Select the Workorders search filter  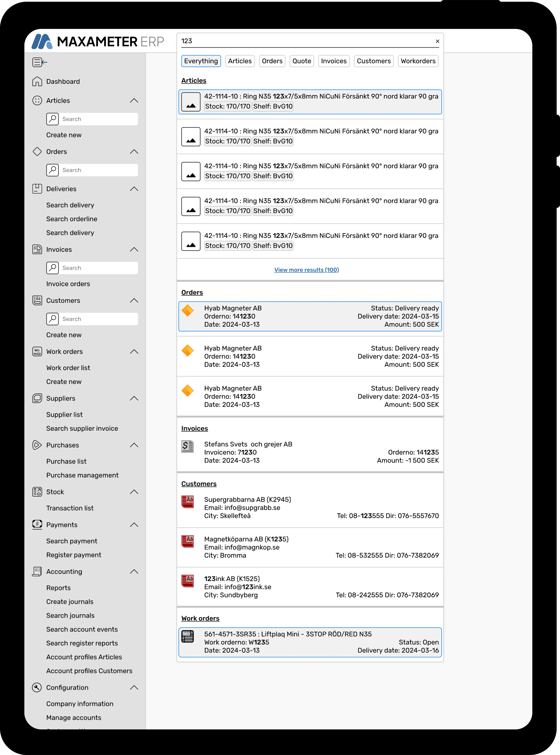pyautogui.click(x=418, y=61)
